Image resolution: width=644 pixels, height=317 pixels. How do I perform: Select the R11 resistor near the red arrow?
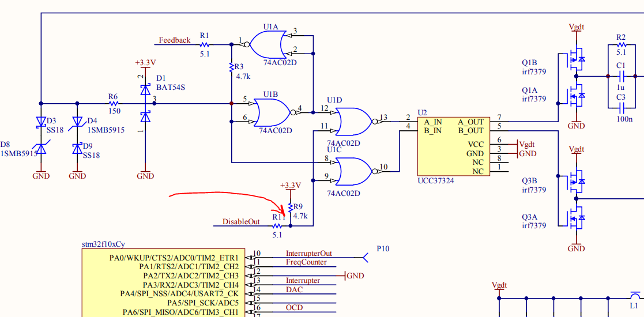click(x=277, y=226)
